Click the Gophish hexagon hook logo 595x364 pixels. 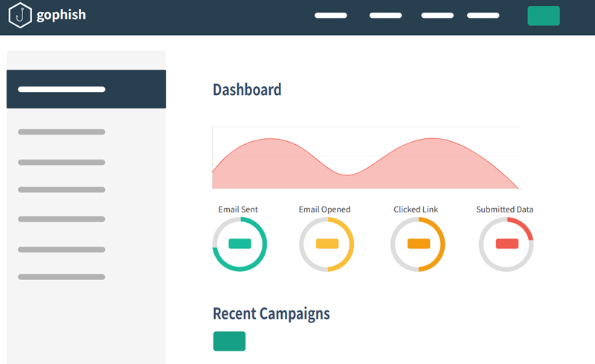(x=20, y=15)
